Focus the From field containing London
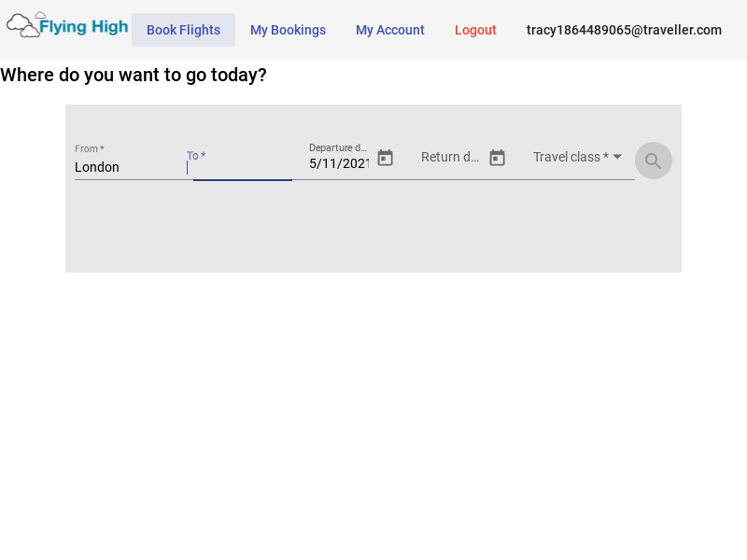Screen dimensions: 747x560 126,167
